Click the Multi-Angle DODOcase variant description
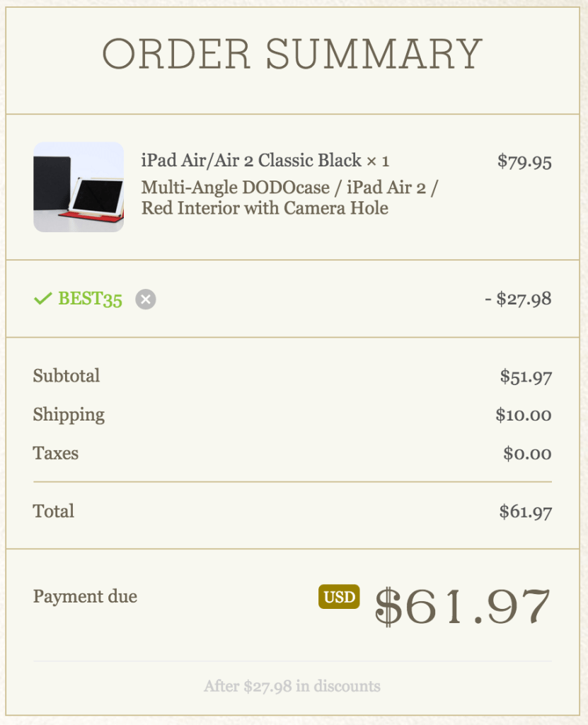The width and height of the screenshot is (588, 725). tap(292, 198)
